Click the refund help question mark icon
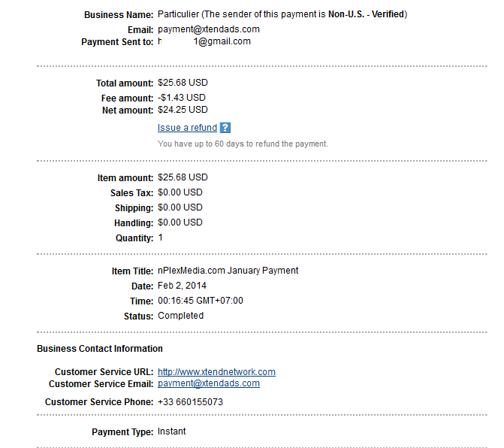504x448 pixels. (225, 128)
